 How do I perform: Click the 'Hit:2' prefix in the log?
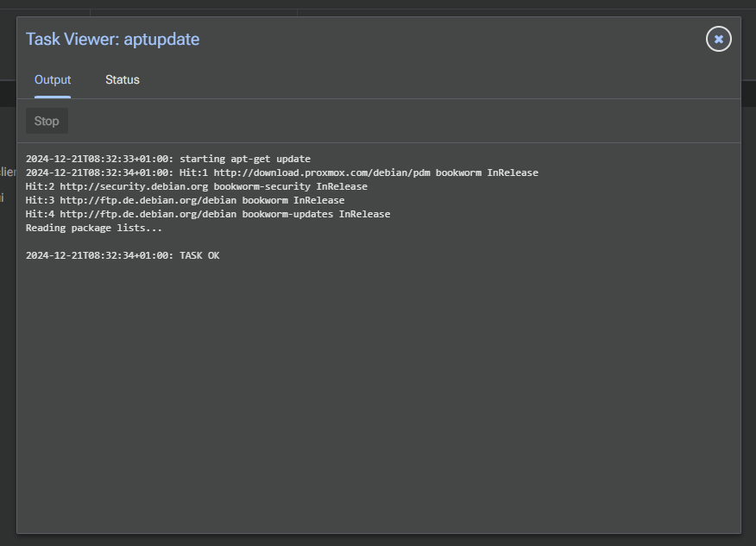tap(40, 186)
